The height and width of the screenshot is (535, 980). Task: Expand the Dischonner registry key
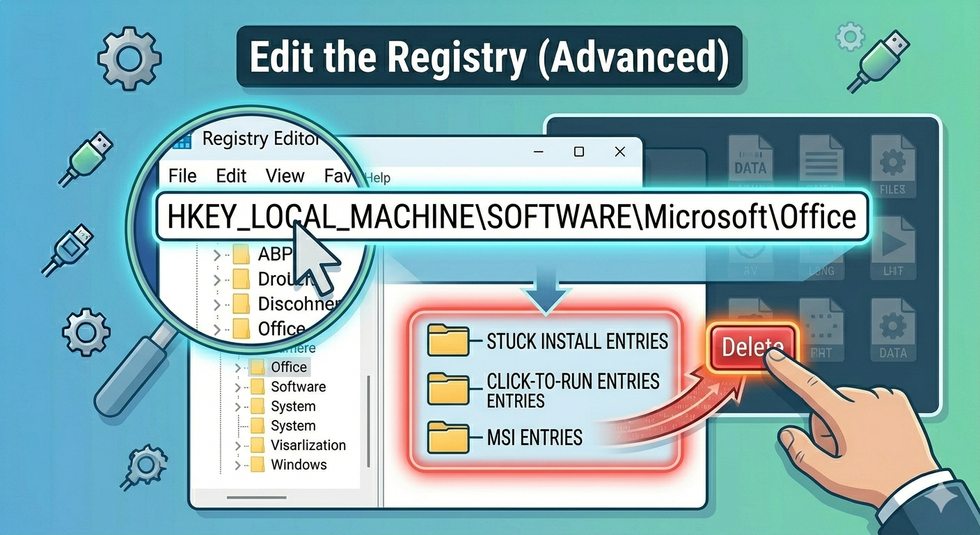click(217, 304)
